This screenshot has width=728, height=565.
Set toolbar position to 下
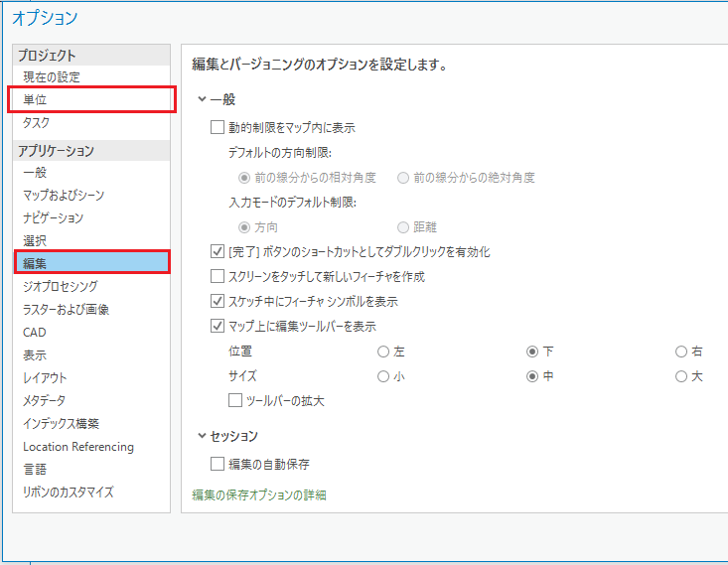point(532,352)
